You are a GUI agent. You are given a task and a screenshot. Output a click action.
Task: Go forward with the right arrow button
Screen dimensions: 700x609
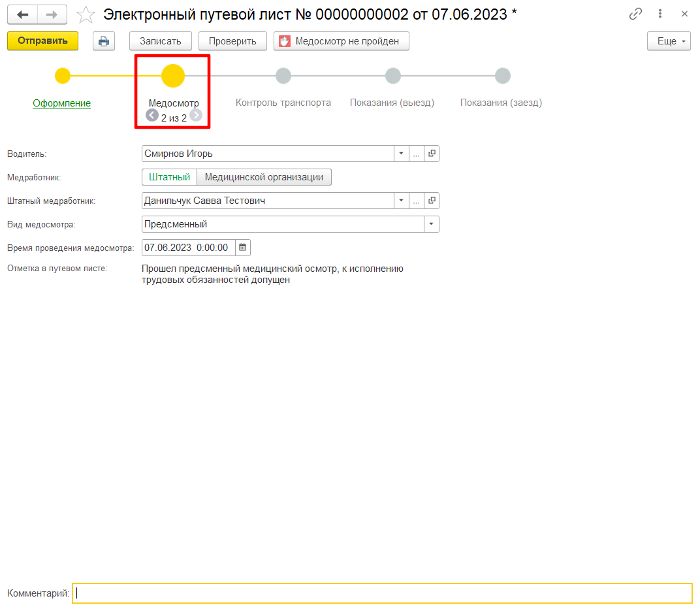pyautogui.click(x=52, y=15)
